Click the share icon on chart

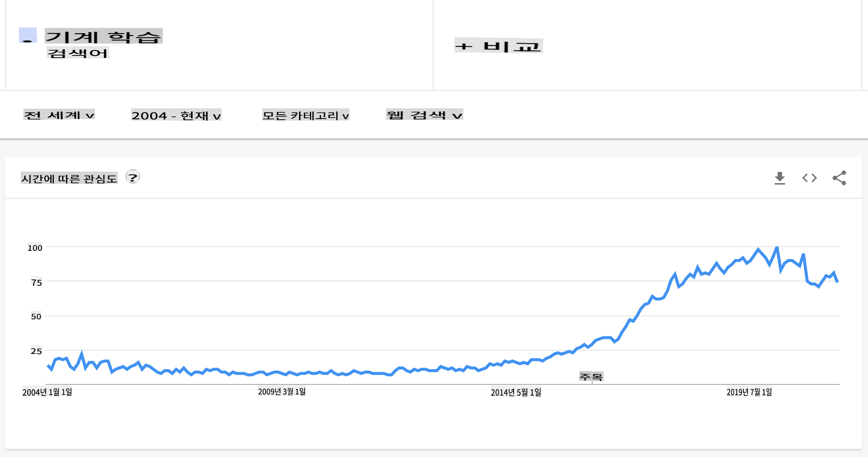[x=839, y=178]
